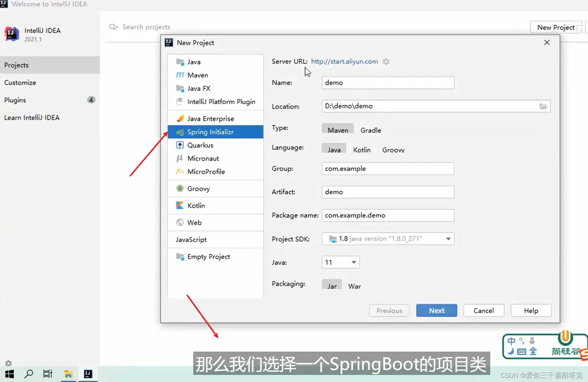Image resolution: width=588 pixels, height=382 pixels.
Task: Open the start.aliyun.com server URL link
Action: [344, 61]
